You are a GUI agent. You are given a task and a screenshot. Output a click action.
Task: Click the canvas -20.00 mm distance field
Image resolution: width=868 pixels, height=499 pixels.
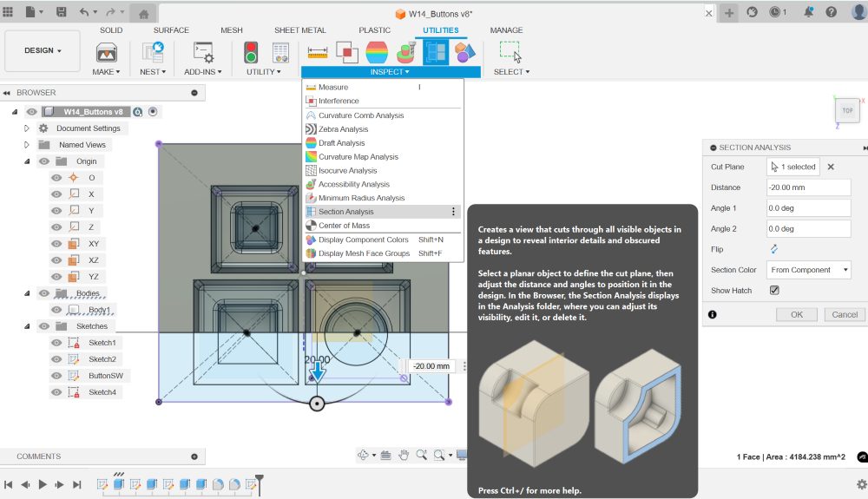pos(431,366)
